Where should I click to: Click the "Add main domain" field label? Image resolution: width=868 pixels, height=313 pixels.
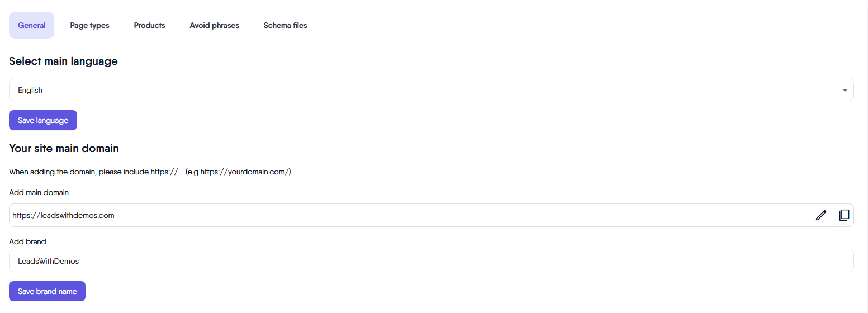(39, 192)
